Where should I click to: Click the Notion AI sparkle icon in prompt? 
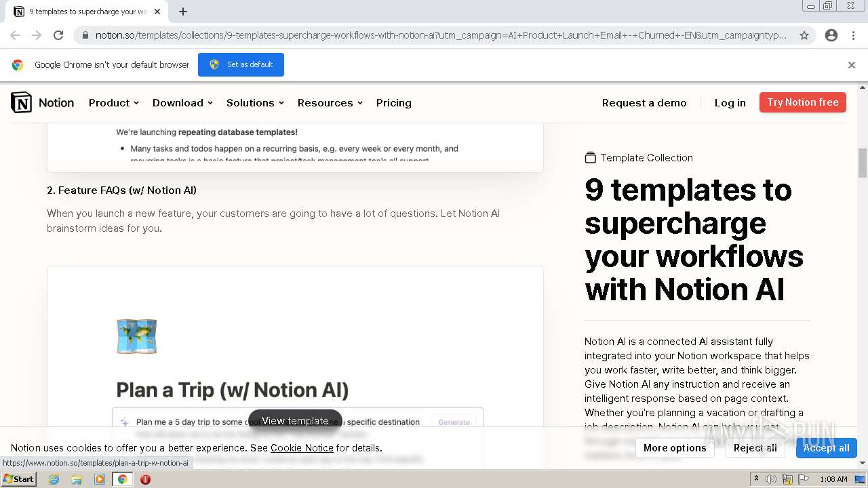point(124,422)
